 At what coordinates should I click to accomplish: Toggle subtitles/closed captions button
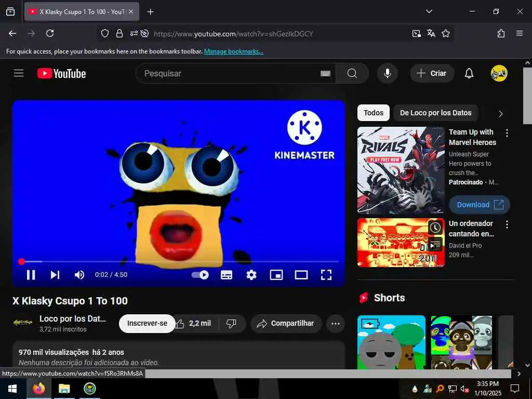pos(227,275)
